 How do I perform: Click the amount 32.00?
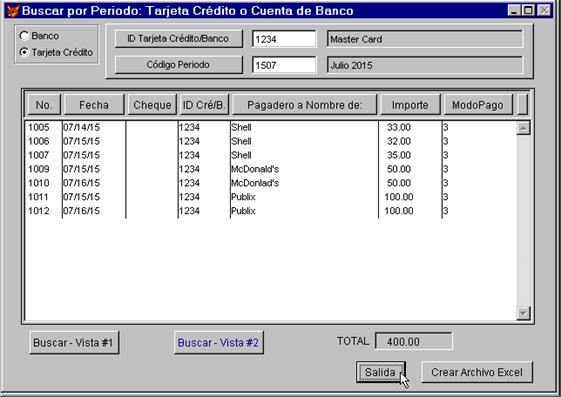399,141
